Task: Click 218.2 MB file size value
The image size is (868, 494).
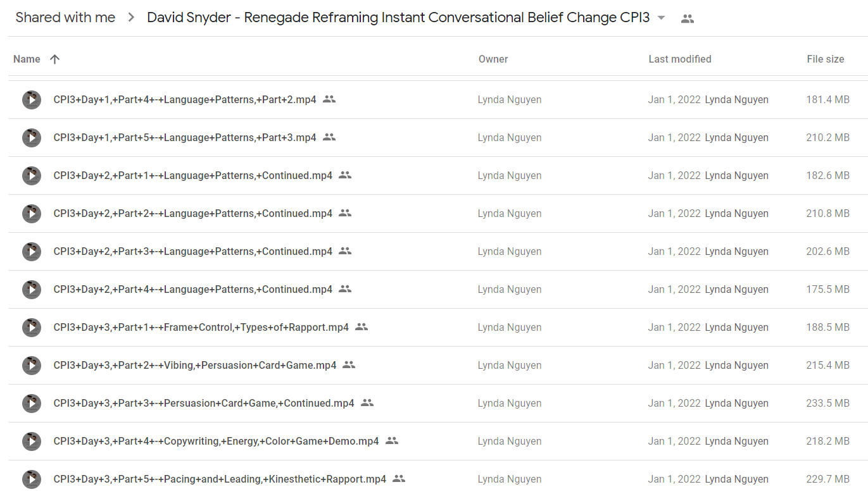Action: (x=828, y=442)
